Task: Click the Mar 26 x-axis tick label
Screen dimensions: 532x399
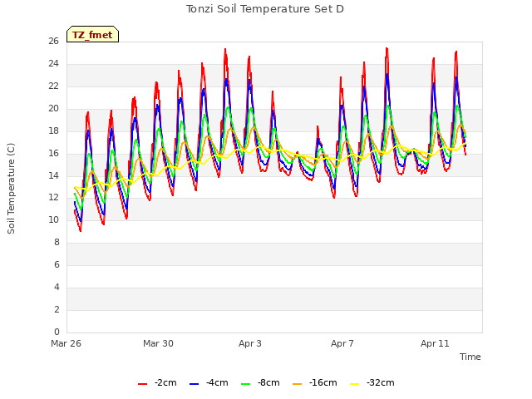Action: (x=66, y=343)
